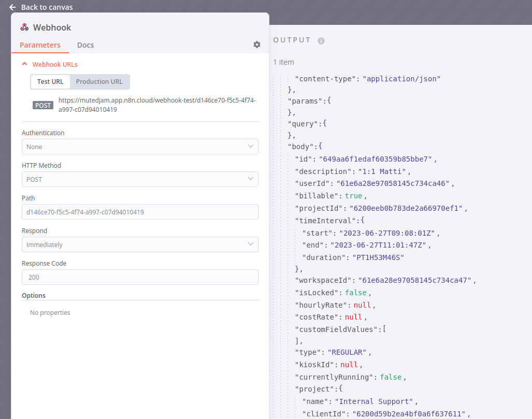The image size is (532, 419).
Task: Switch to the Docs tab
Action: (85, 45)
